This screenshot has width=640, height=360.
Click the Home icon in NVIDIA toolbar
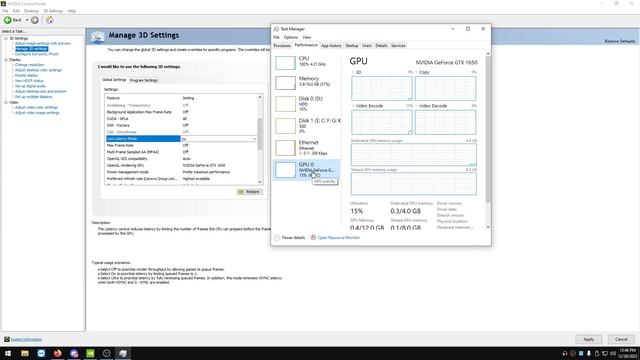(x=50, y=20)
